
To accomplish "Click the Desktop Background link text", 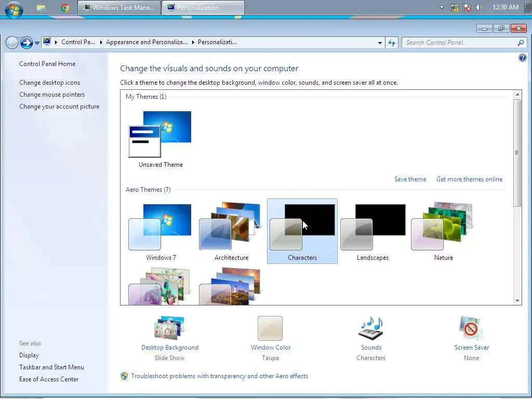I will click(170, 348).
